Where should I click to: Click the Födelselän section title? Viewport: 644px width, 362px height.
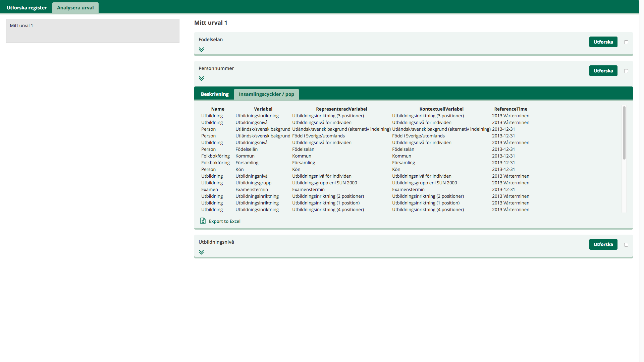pyautogui.click(x=211, y=40)
